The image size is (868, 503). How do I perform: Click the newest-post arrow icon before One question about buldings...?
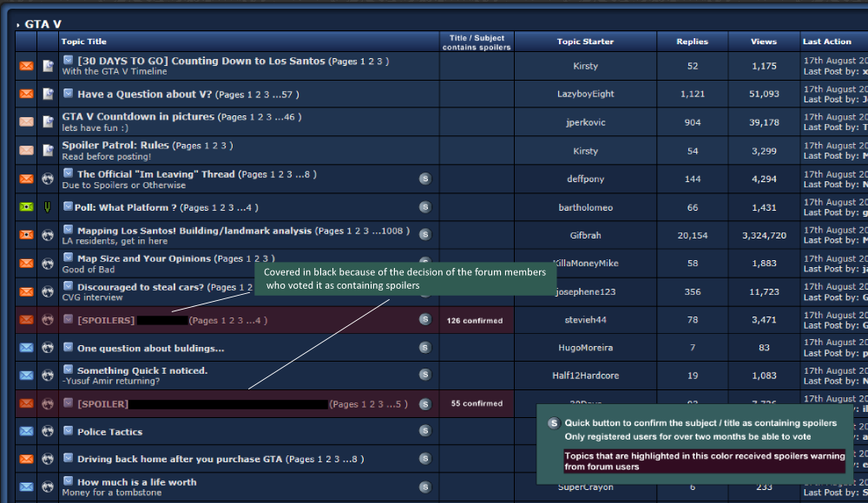point(68,347)
